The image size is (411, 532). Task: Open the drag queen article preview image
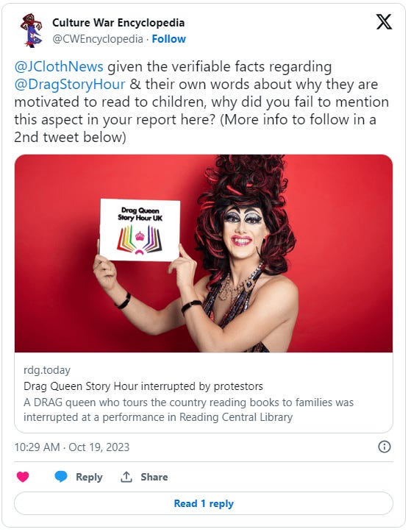(x=204, y=253)
